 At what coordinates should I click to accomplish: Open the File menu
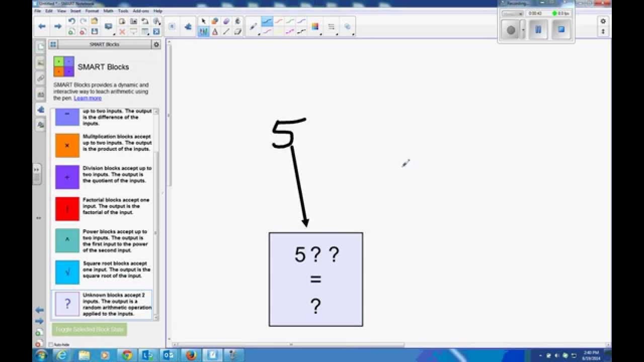[x=37, y=11]
